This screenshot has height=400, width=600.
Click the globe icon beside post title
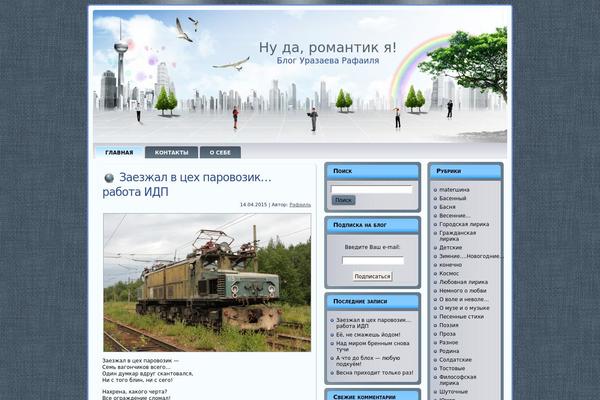point(109,178)
